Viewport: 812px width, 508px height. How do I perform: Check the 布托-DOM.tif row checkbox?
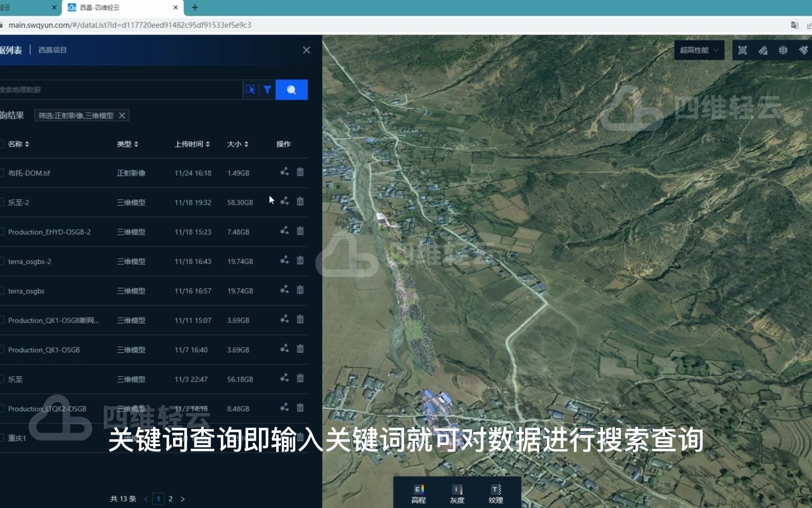(1, 173)
